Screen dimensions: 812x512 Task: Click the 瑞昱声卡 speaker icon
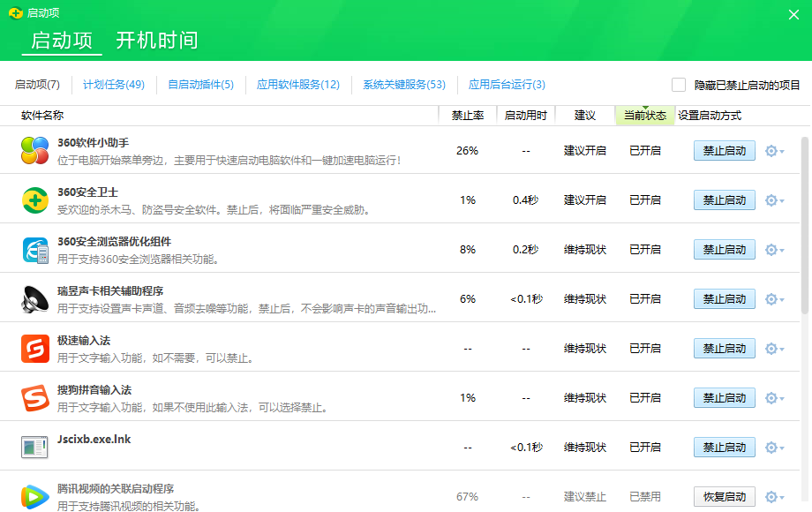pos(35,299)
